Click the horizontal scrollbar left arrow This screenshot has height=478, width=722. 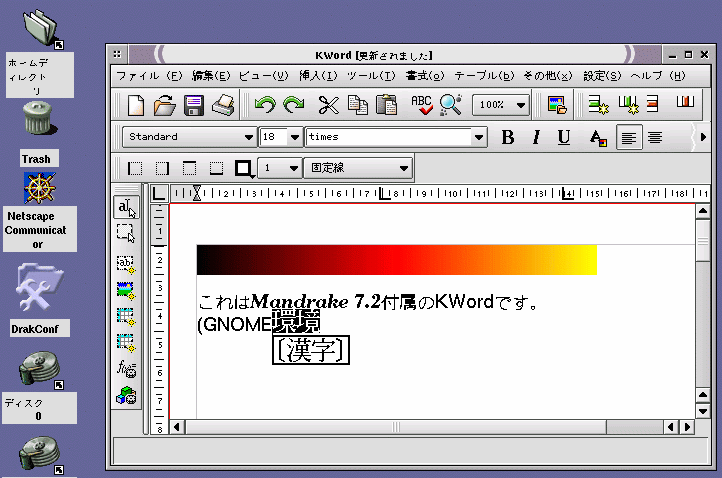coord(177,427)
